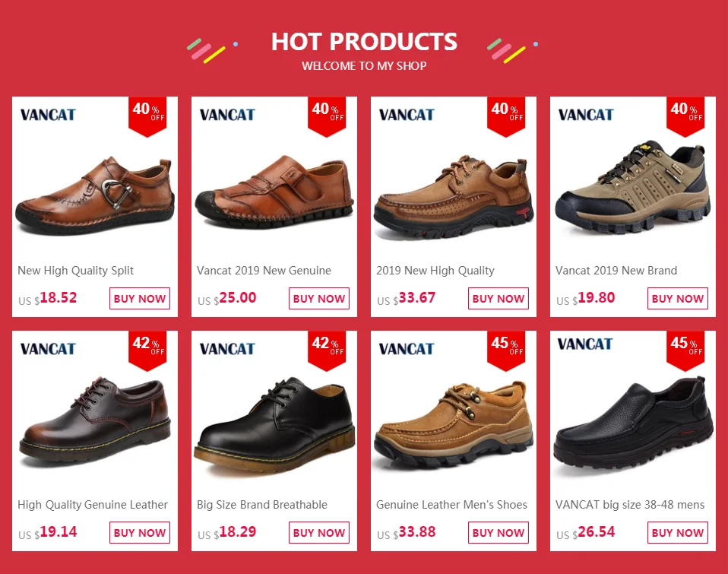Open 'Genuine Leather Men's Shoes' title link
The image size is (728, 574).
click(x=451, y=505)
